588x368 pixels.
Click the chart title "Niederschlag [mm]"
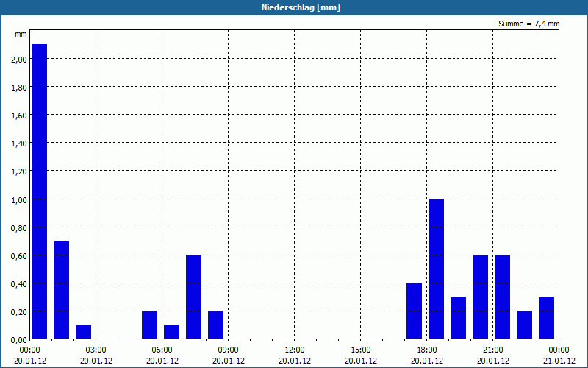(x=301, y=7)
